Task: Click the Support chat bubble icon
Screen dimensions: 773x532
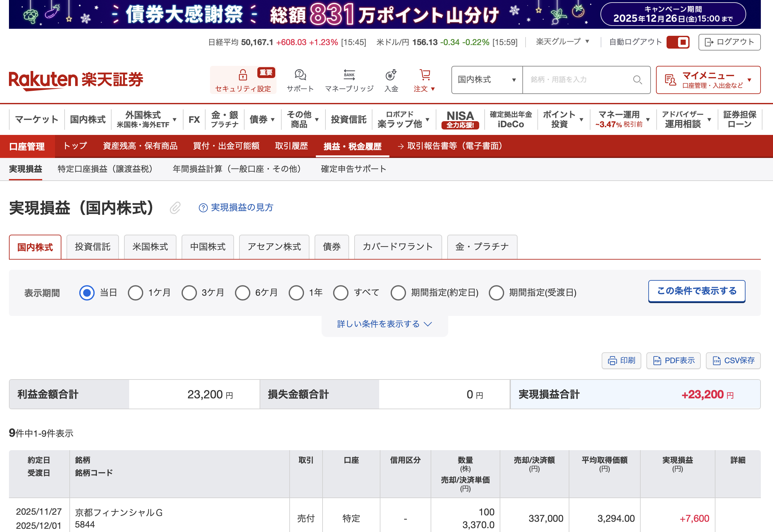Action: 300,75
